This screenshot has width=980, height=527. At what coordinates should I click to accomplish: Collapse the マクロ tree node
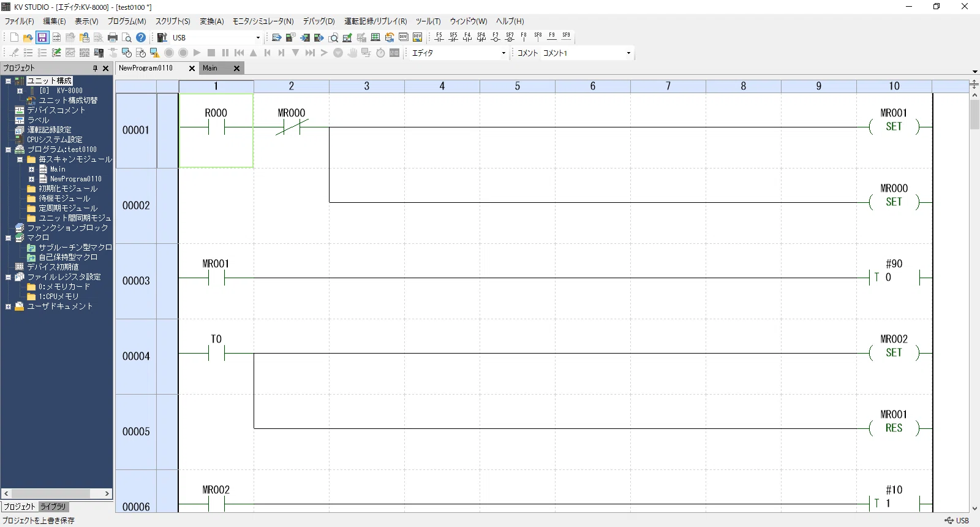coord(8,238)
